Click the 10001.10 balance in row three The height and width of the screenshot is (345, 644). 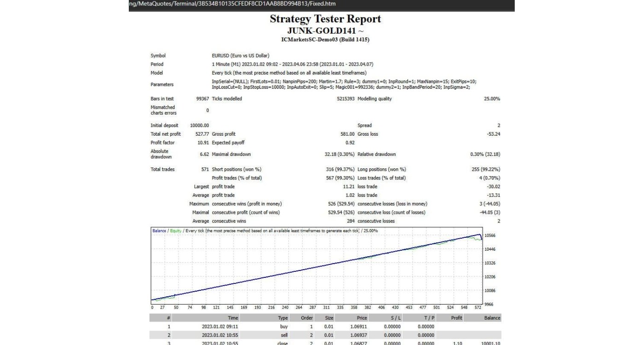pyautogui.click(x=490, y=343)
